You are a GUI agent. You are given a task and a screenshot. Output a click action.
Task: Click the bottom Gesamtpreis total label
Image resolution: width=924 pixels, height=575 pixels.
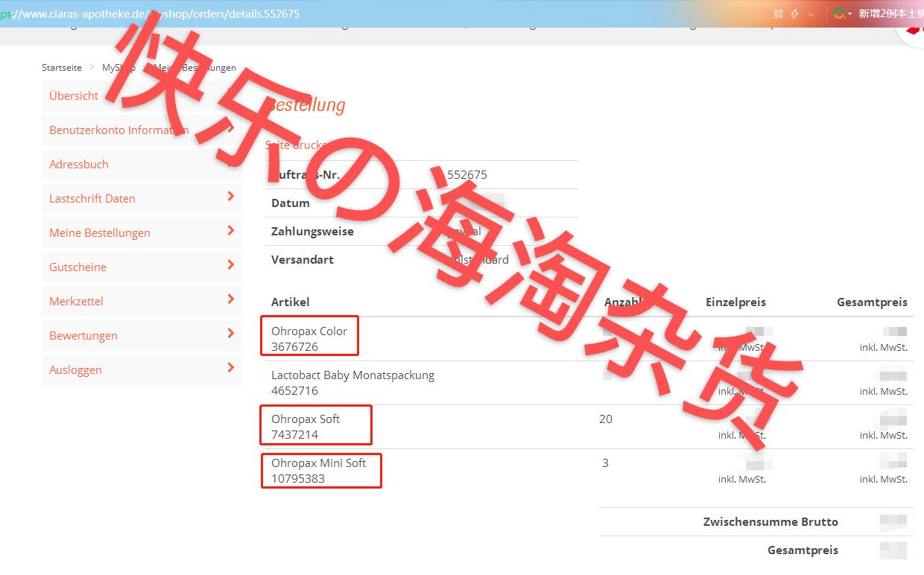coord(803,550)
